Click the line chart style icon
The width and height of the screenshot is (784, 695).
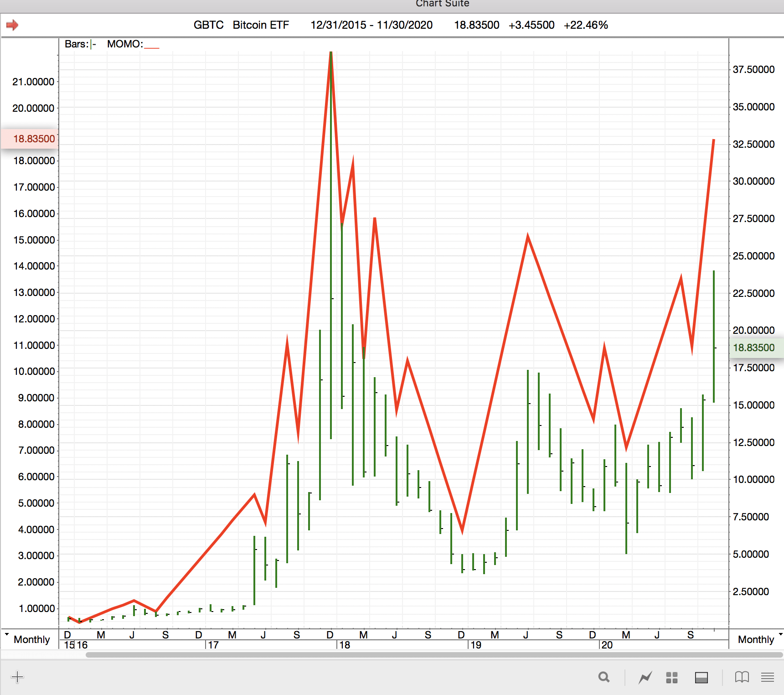(x=645, y=678)
